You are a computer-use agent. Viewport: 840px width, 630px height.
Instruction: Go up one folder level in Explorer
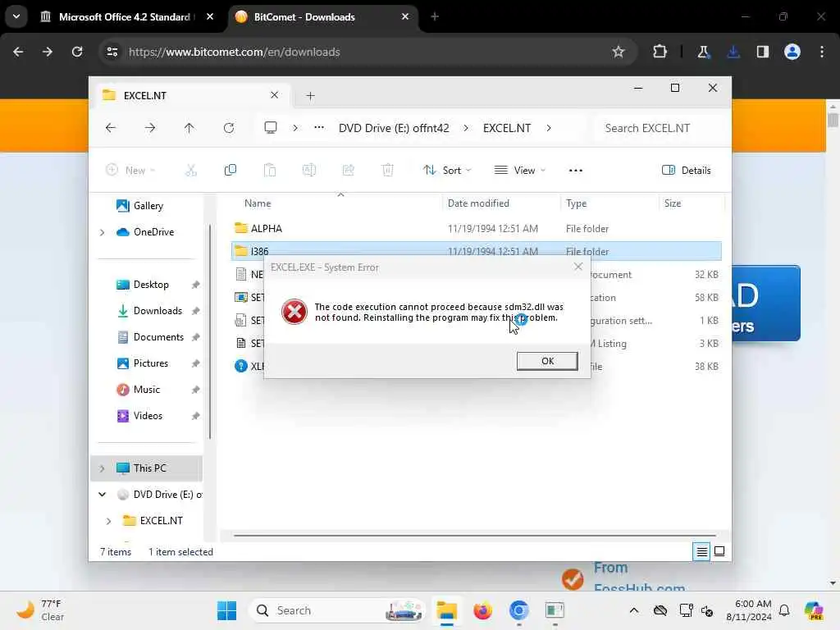coord(189,128)
